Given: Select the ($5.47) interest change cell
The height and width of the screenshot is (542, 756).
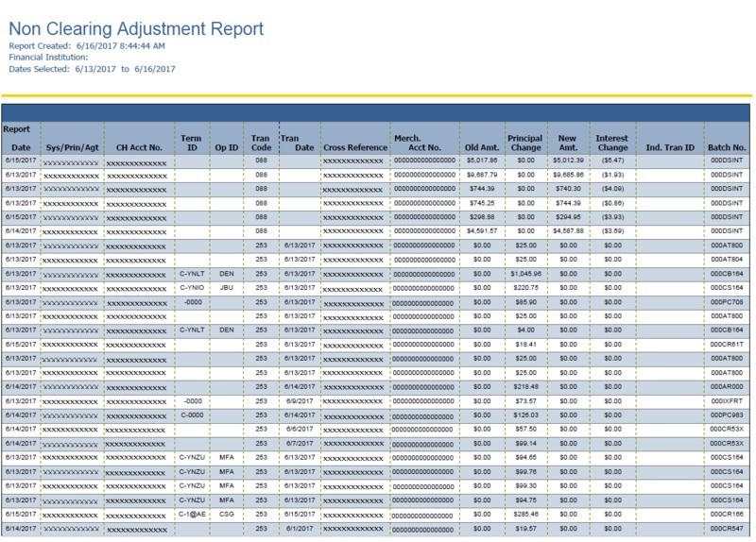Looking at the screenshot, I should click(614, 161).
